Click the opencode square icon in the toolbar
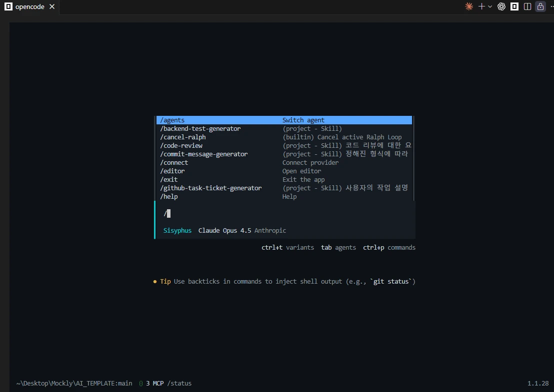Screen dimensions: 554x392 tap(514, 6)
